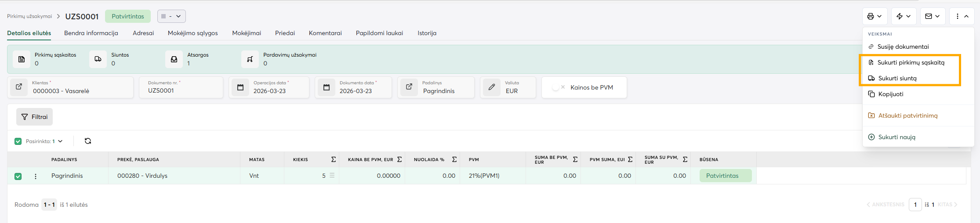
Task: Click the Siuntos truck icon
Action: [x=98, y=59]
